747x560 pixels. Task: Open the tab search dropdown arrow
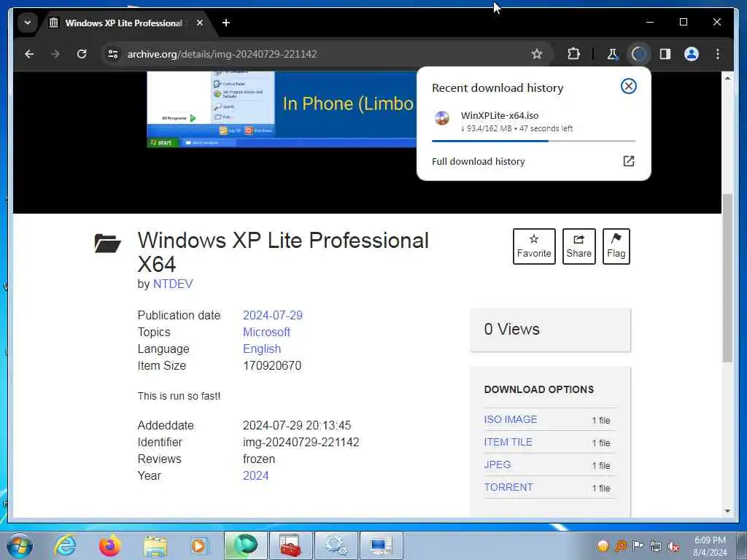coord(28,23)
